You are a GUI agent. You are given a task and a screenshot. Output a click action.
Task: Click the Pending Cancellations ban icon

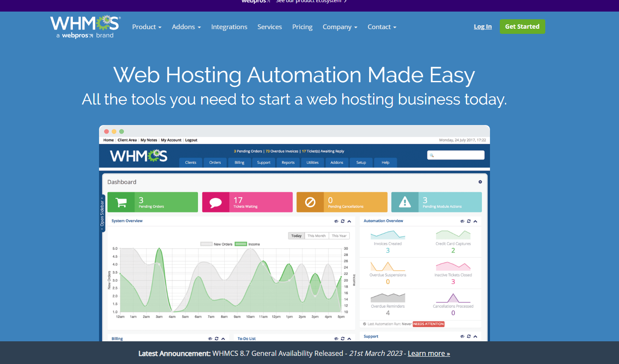pyautogui.click(x=310, y=202)
